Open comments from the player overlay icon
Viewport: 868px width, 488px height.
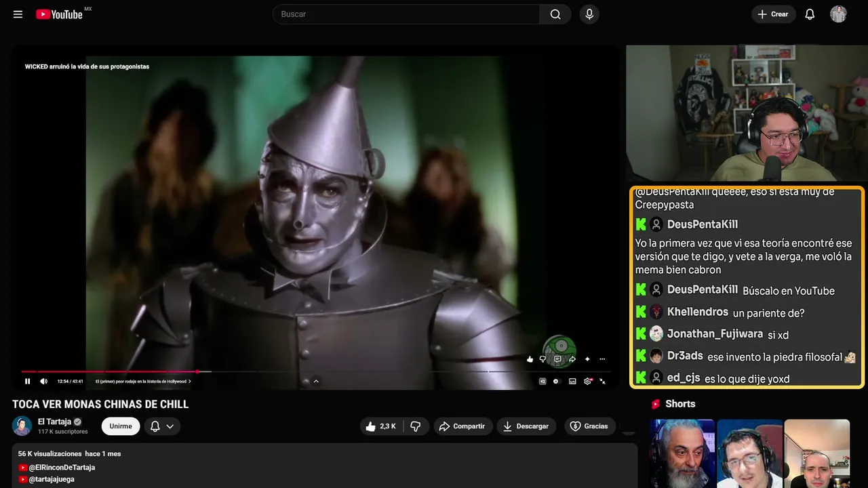pos(557,359)
